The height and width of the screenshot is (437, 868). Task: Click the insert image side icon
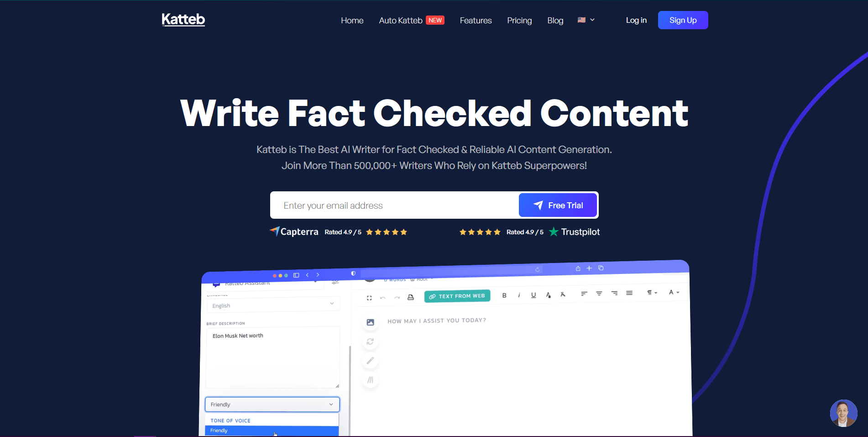click(370, 322)
